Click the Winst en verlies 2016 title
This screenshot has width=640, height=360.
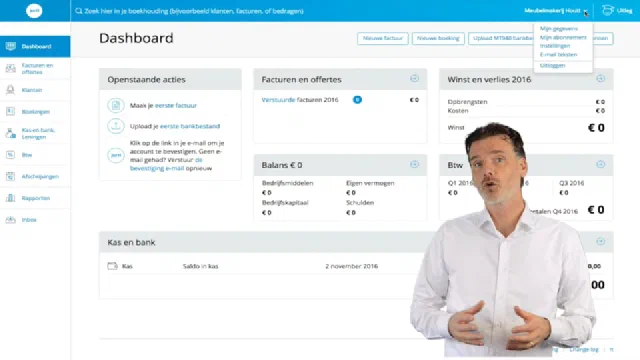[x=489, y=79]
